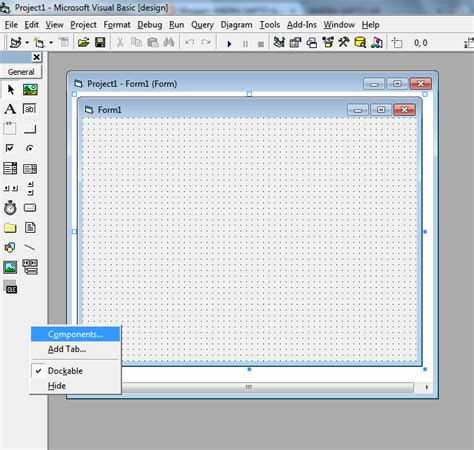Image resolution: width=474 pixels, height=450 pixels.
Task: Open dropdown arrow next to Add Form
Action: pyautogui.click(x=51, y=43)
